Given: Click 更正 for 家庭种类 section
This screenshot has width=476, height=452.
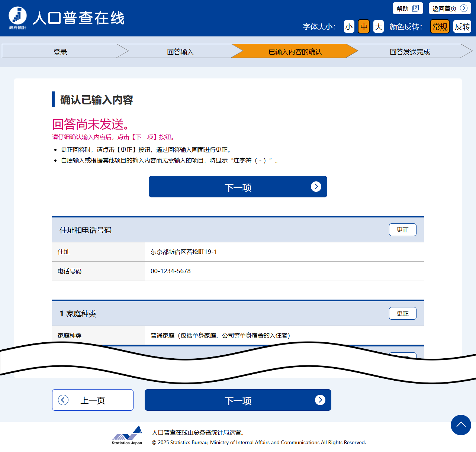Looking at the screenshot, I should [x=402, y=313].
